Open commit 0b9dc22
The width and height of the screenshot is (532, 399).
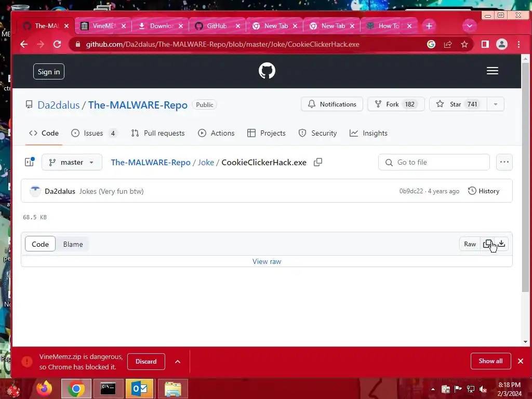[411, 191]
